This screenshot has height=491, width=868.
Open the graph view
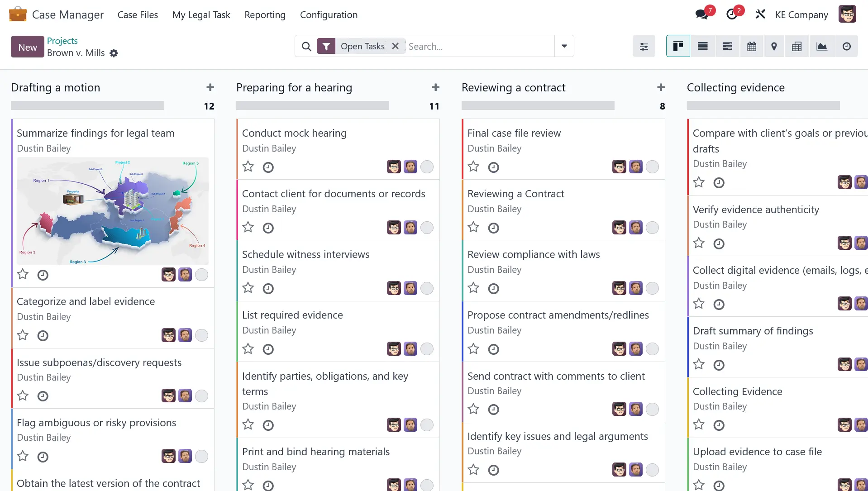(822, 46)
